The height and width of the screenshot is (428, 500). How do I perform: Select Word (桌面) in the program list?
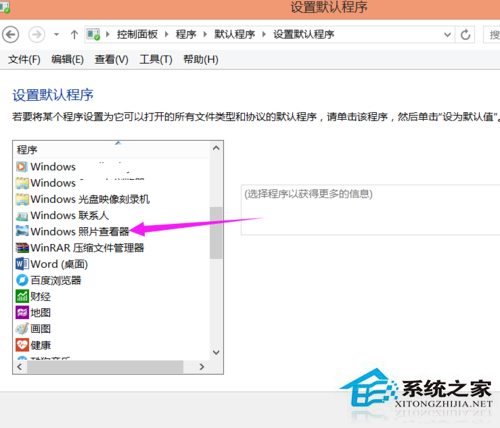pos(59,264)
